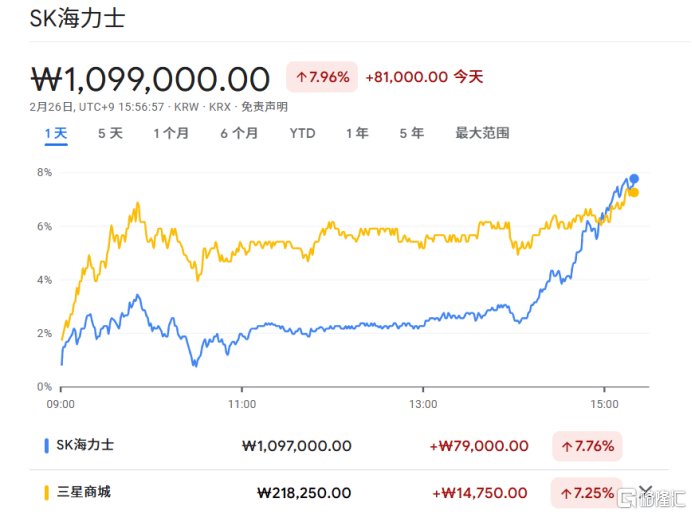Screen dimensions: 692x515
Task: Open the 免责声明 disclaimer link
Action: (x=265, y=107)
